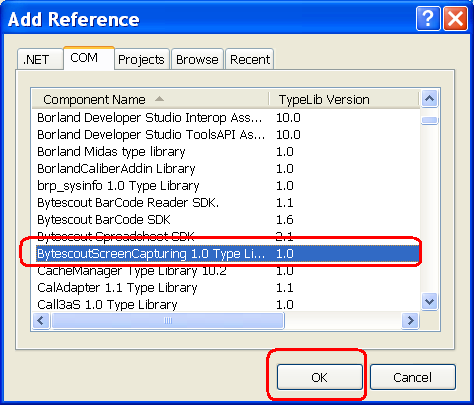
Task: Select the COM tab
Action: tap(89, 58)
